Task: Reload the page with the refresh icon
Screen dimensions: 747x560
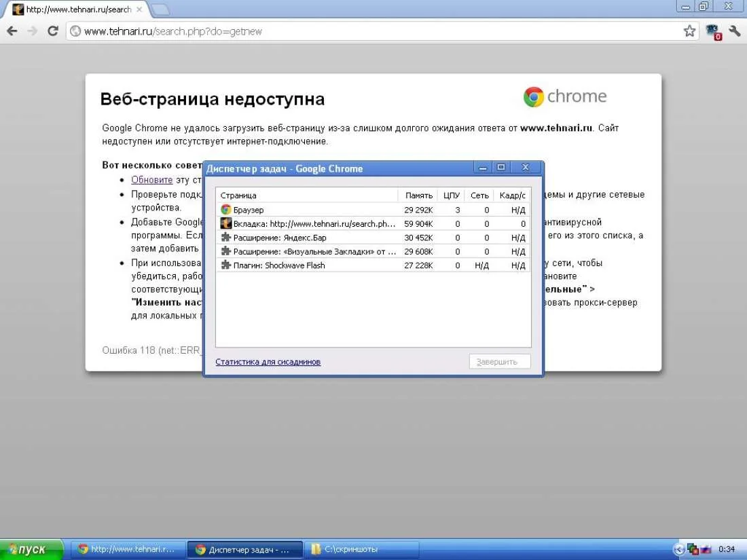Action: 53,31
